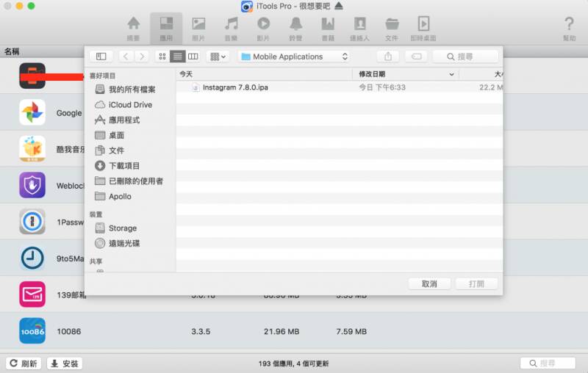Select Storage device in sidebar
The image size is (588, 373).
tap(116, 228)
